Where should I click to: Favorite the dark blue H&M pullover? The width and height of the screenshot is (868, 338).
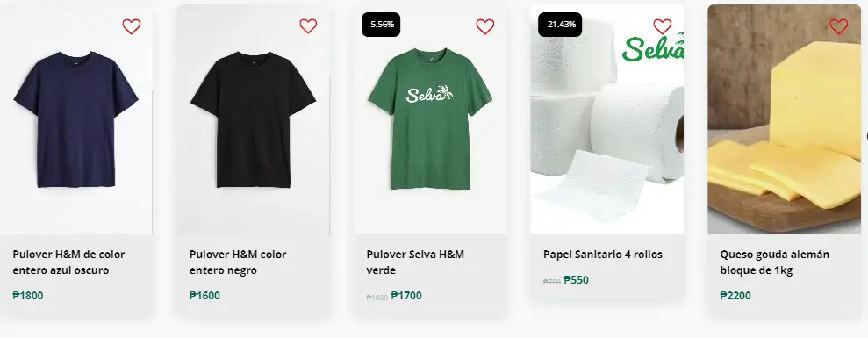click(x=131, y=26)
